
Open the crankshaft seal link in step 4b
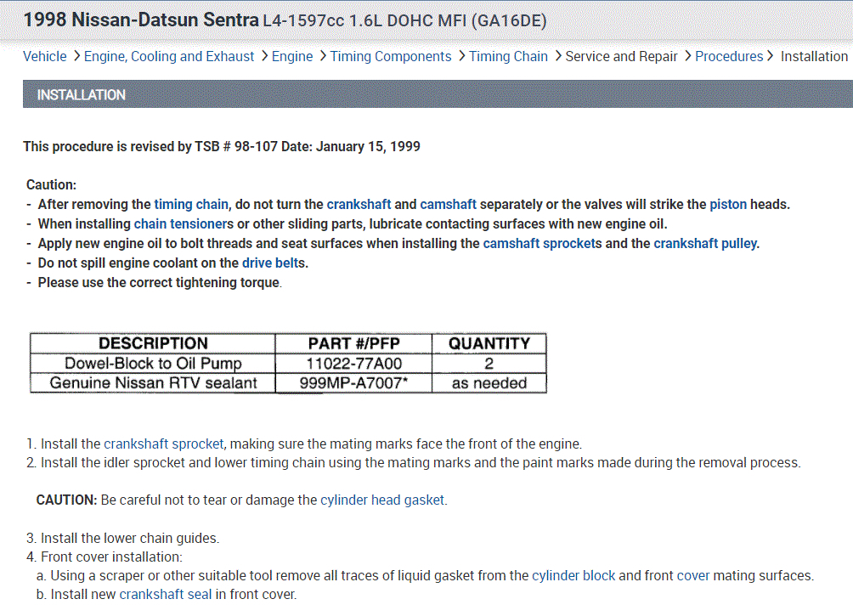(x=166, y=595)
